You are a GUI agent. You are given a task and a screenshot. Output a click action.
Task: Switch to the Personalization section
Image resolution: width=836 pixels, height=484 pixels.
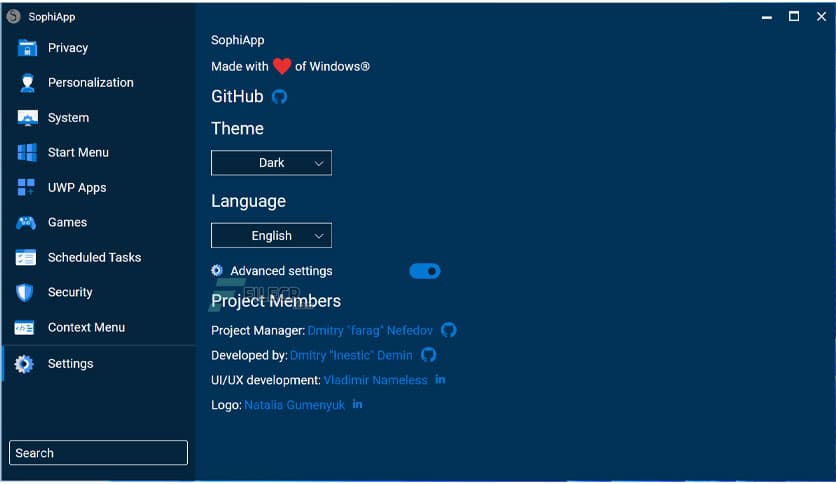pos(91,83)
